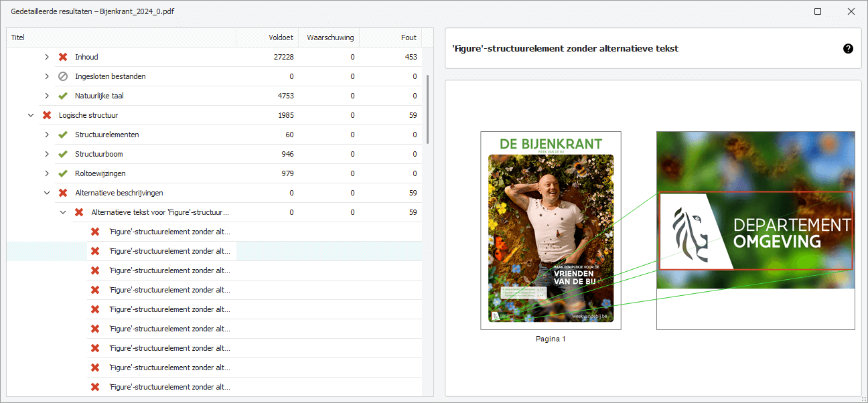
Task: Collapse Alternatieve tekst voor 'Figure' node
Action: pos(63,212)
